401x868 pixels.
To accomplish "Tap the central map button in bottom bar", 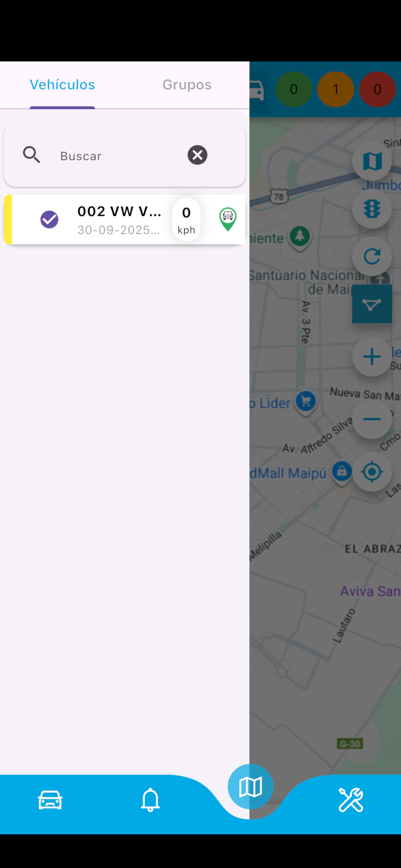I will [250, 786].
